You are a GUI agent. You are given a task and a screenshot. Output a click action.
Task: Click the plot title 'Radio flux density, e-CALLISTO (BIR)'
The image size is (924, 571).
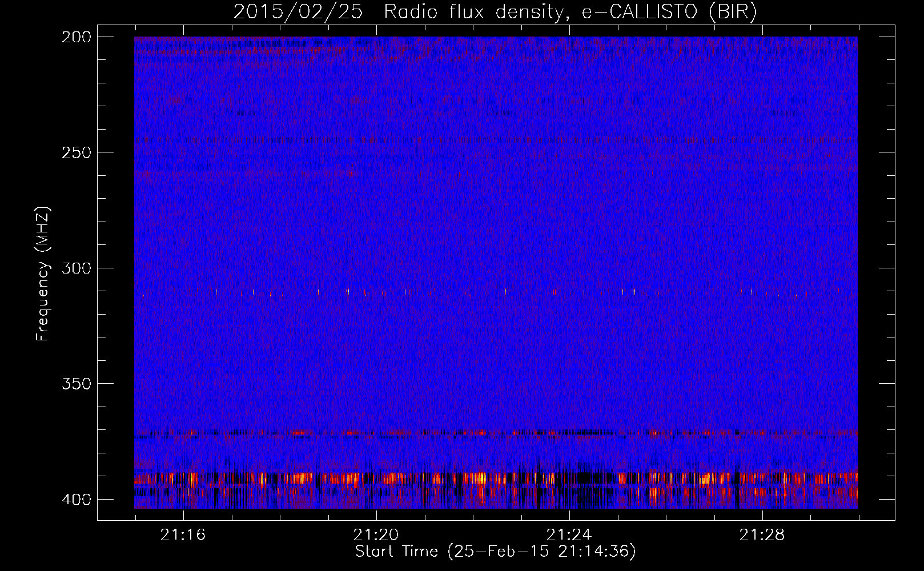pyautogui.click(x=571, y=11)
